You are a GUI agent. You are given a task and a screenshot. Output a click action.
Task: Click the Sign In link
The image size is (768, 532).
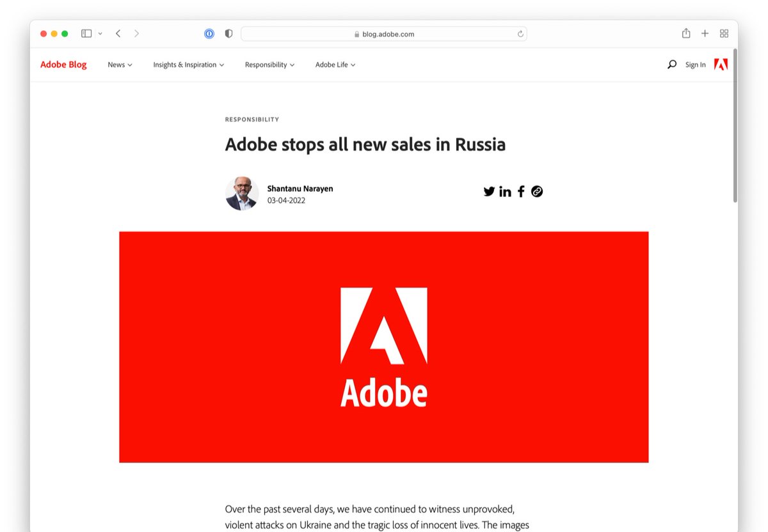696,65
